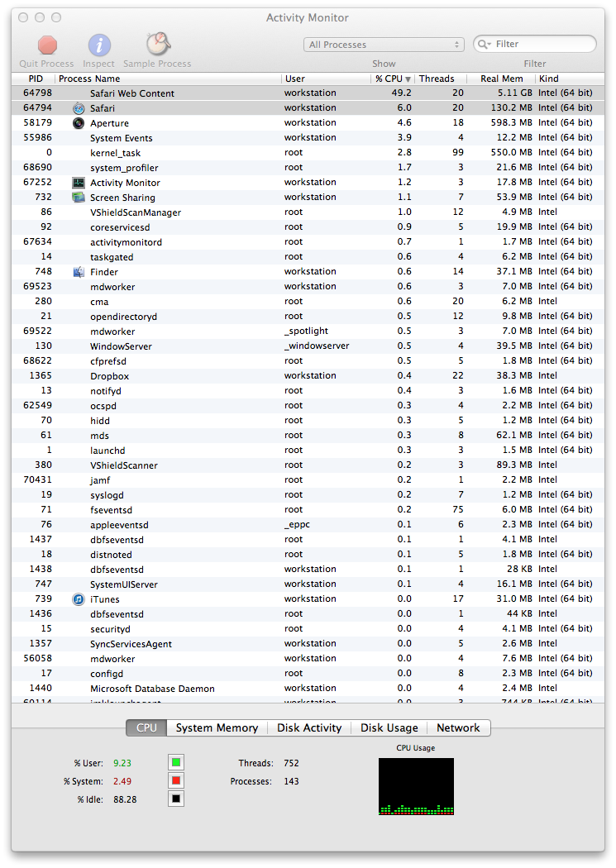Click the black % Idle color swatch

(176, 799)
